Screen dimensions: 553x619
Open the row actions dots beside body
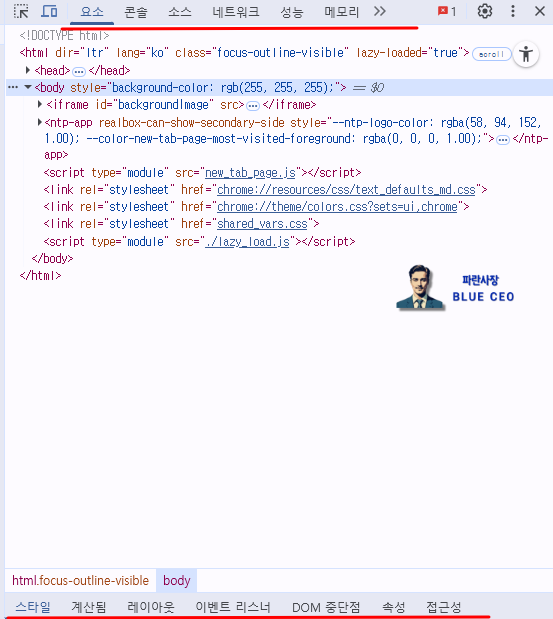click(13, 87)
